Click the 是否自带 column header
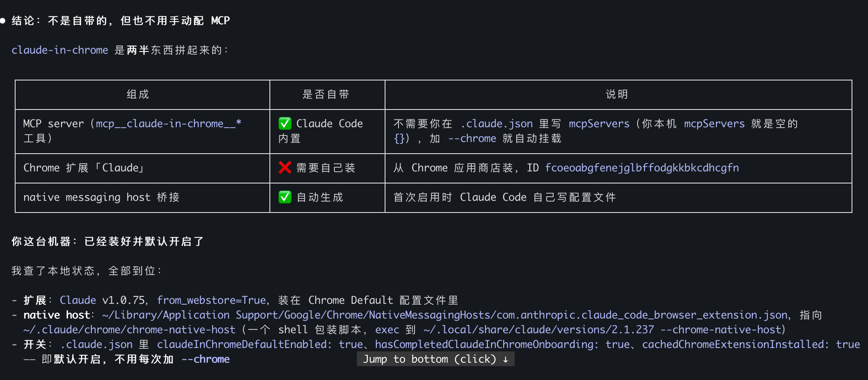Image resolution: width=868 pixels, height=380 pixels. pos(326,94)
